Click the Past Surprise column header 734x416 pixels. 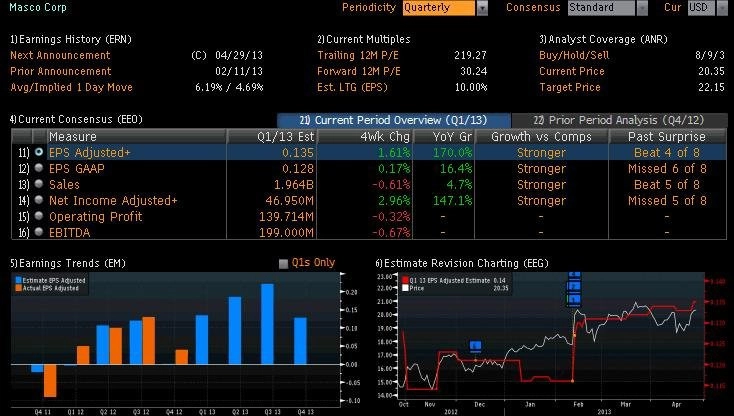[667, 137]
